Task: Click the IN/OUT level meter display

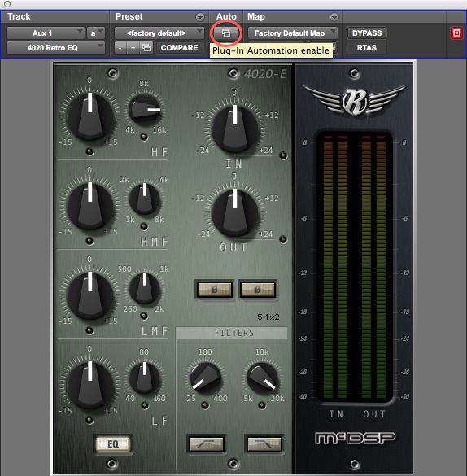Action: pyautogui.click(x=355, y=267)
